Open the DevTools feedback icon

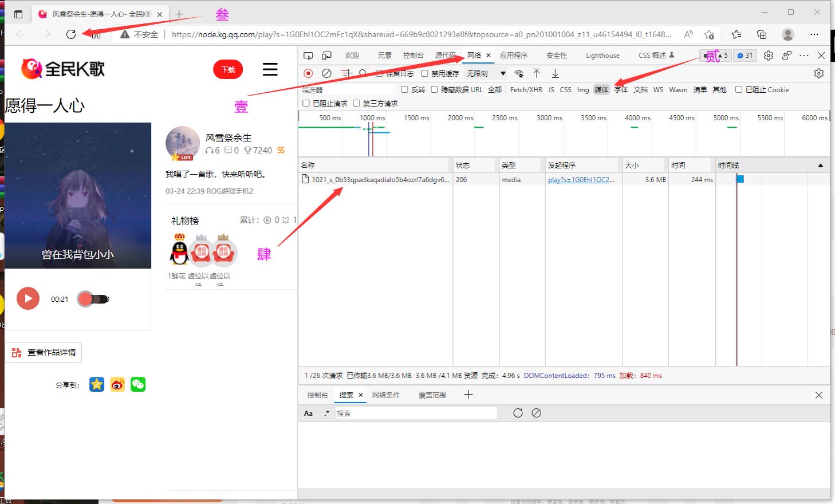[787, 56]
